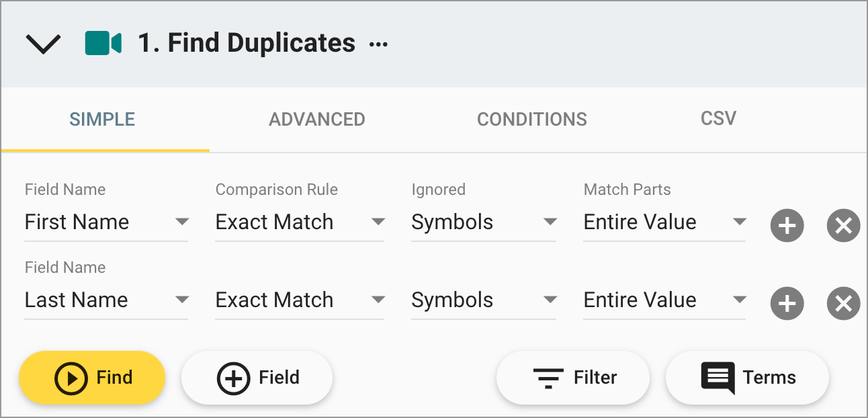Open the First Name field dropdown
The width and height of the screenshot is (868, 418).
(x=106, y=222)
